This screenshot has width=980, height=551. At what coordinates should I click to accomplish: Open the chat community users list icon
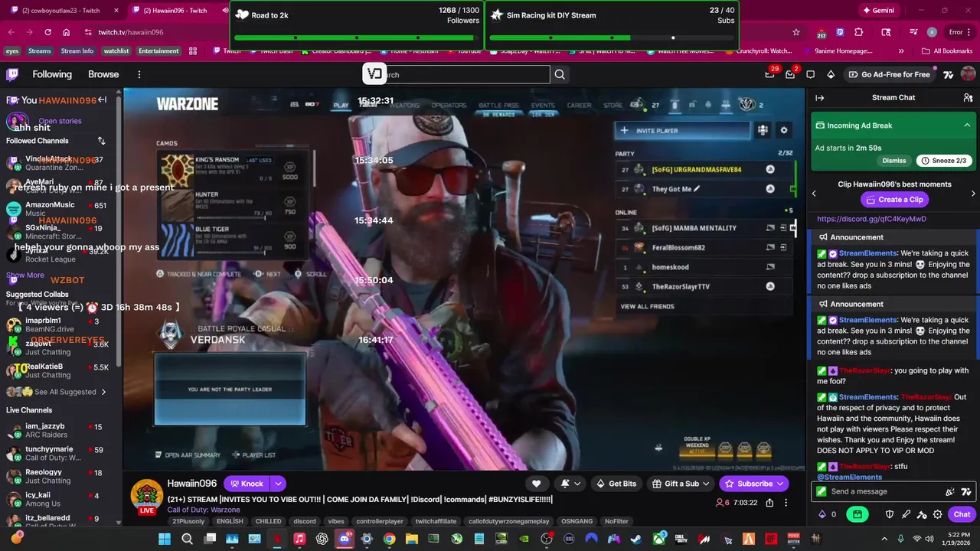[968, 98]
